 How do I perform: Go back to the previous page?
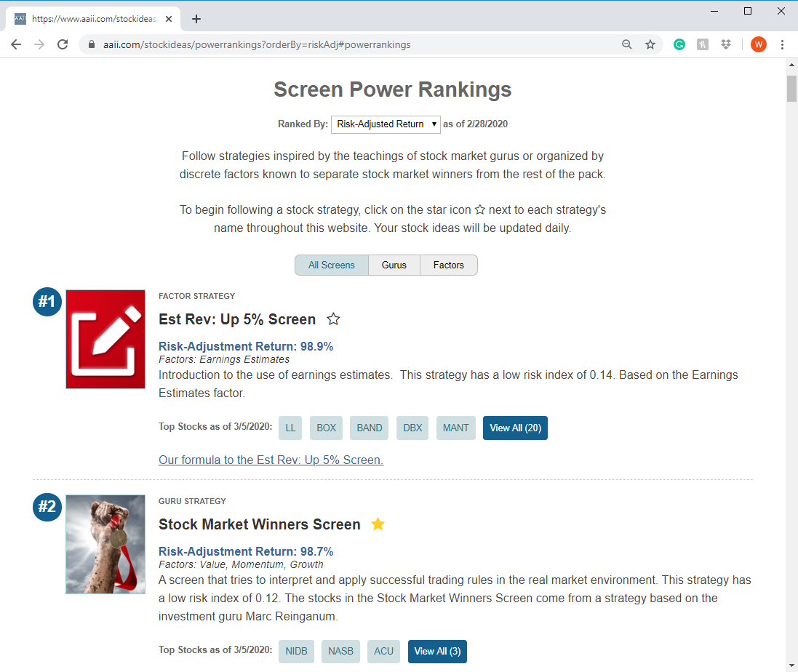click(16, 45)
